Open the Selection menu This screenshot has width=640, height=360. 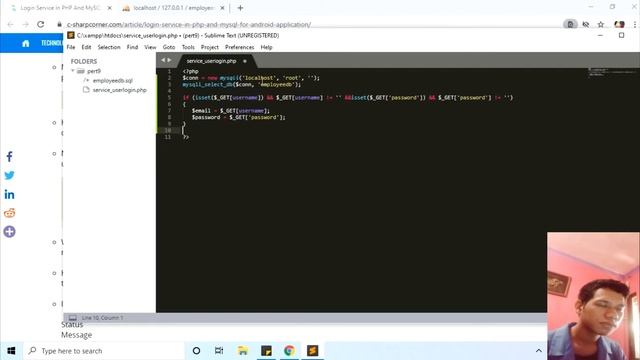[109, 47]
